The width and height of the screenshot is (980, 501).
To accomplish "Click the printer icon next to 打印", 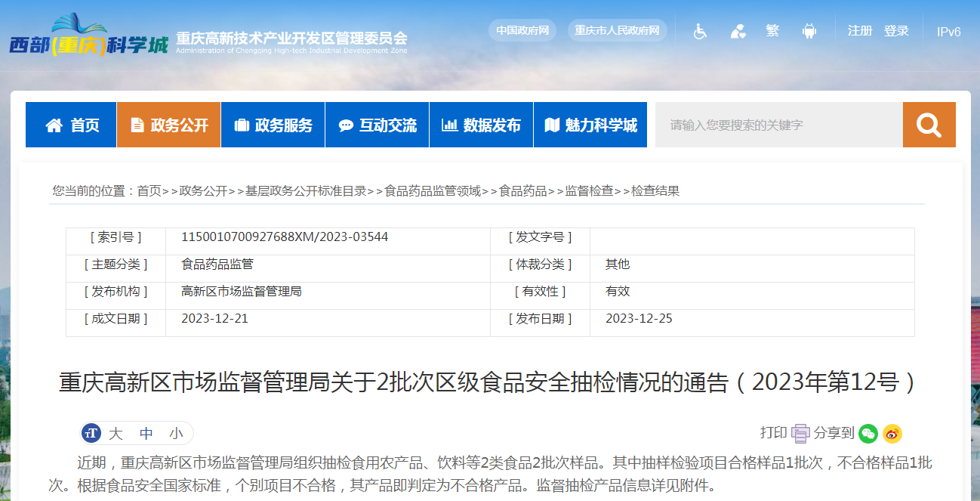I will tap(800, 433).
